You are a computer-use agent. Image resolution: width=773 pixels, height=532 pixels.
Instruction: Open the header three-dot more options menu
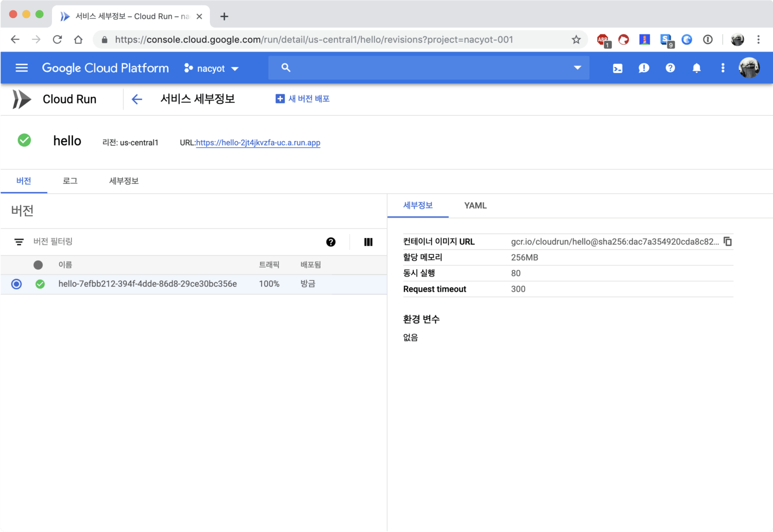click(722, 68)
